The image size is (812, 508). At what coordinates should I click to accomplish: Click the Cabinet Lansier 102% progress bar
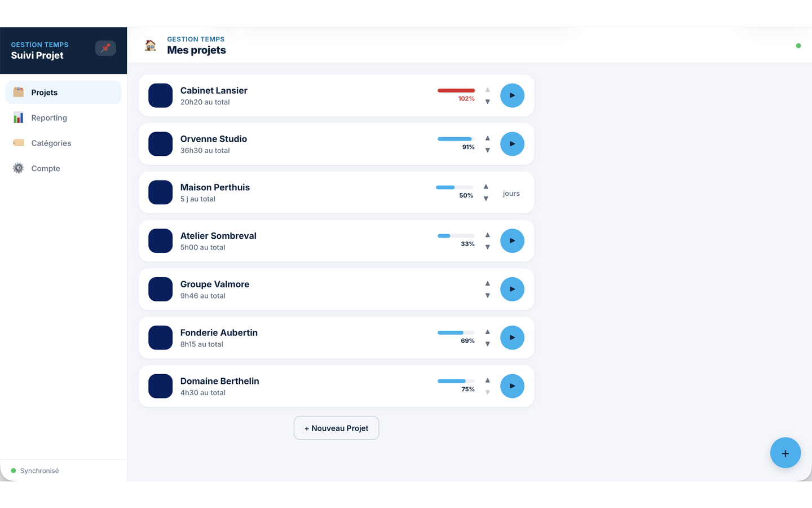(x=456, y=90)
